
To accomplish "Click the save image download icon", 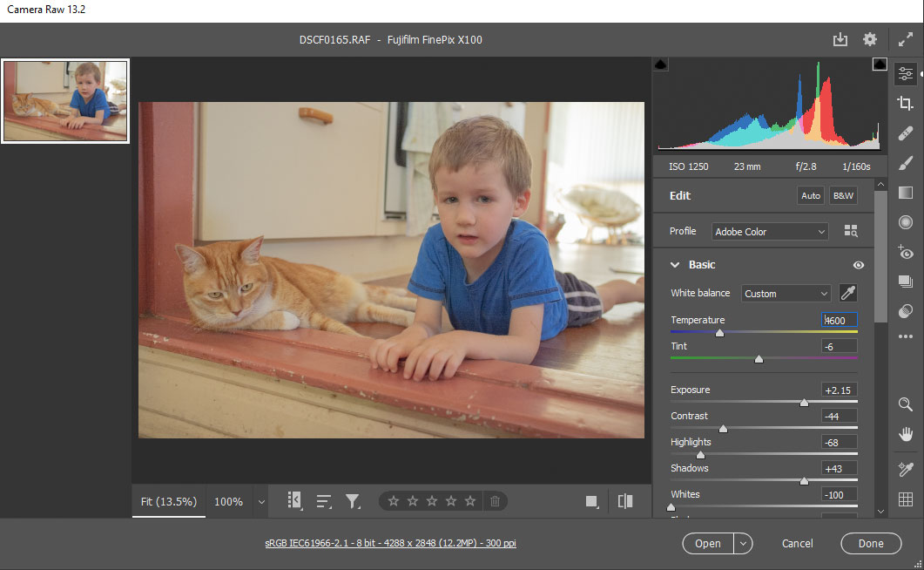I will pos(840,39).
